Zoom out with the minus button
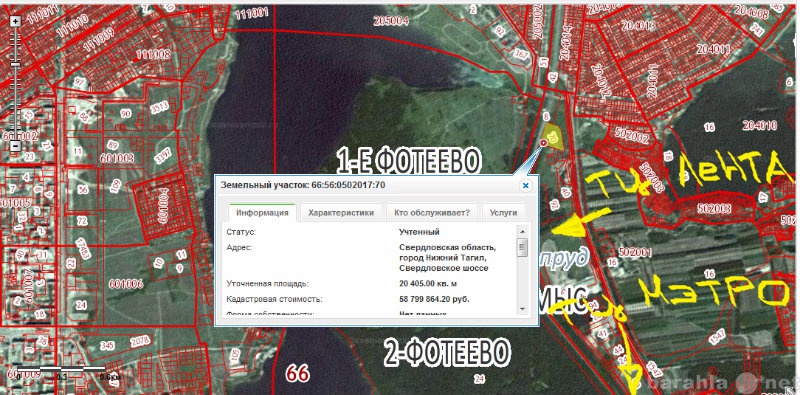 (15, 146)
